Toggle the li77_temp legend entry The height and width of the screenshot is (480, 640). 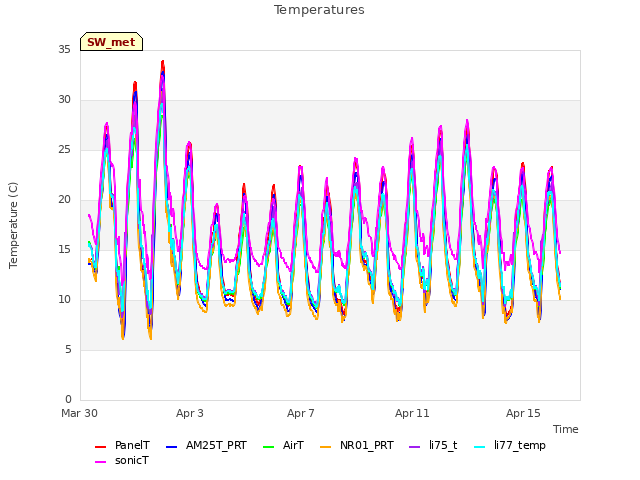[510, 445]
